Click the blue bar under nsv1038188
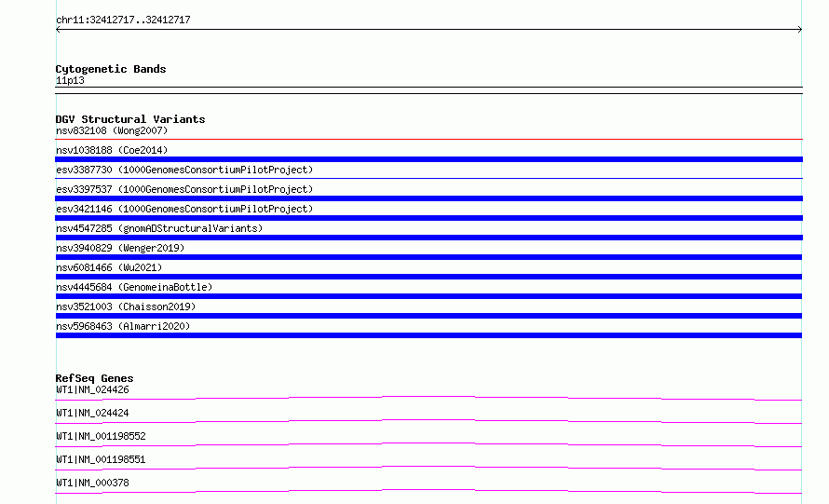The image size is (829, 504). coord(428,159)
